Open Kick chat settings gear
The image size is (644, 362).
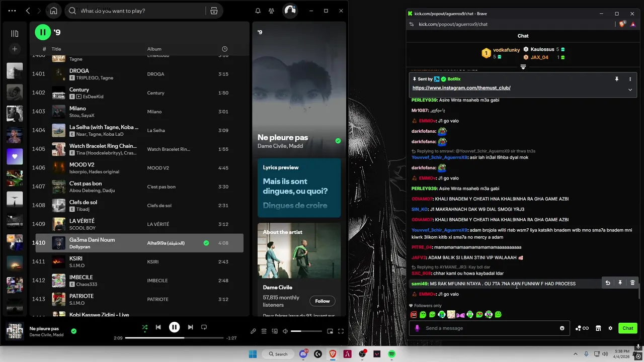(x=610, y=328)
